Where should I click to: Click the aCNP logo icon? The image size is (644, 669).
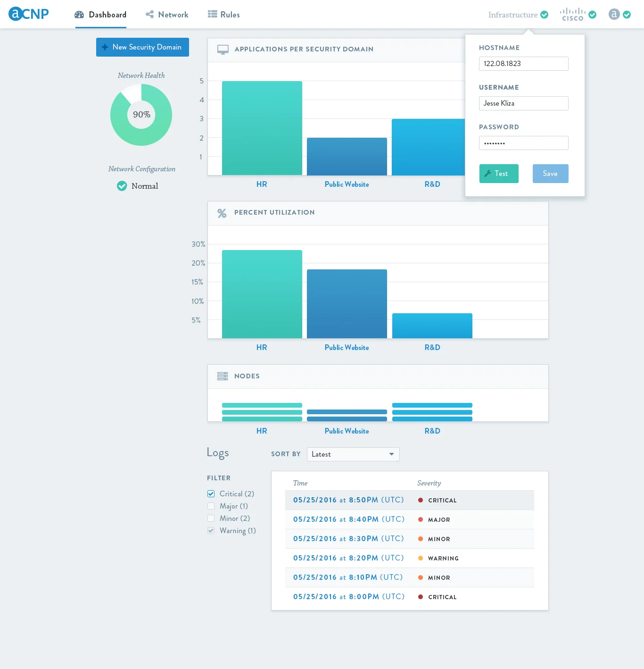pos(16,14)
